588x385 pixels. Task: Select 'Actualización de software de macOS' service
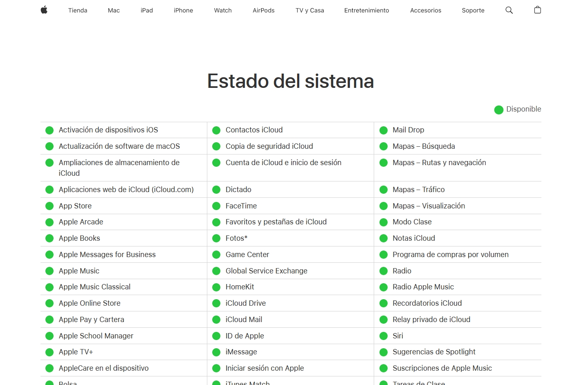[119, 146]
